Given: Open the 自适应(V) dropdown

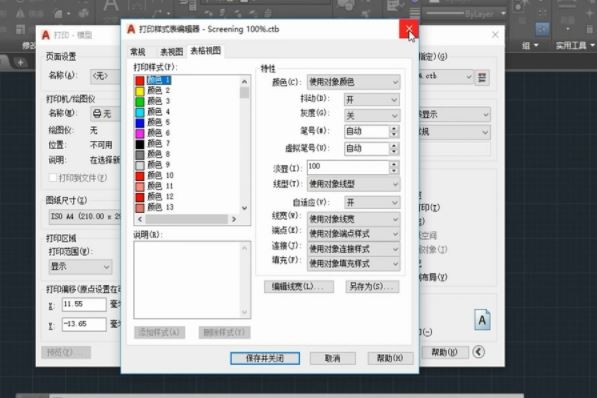Looking at the screenshot, I should pos(371,202).
